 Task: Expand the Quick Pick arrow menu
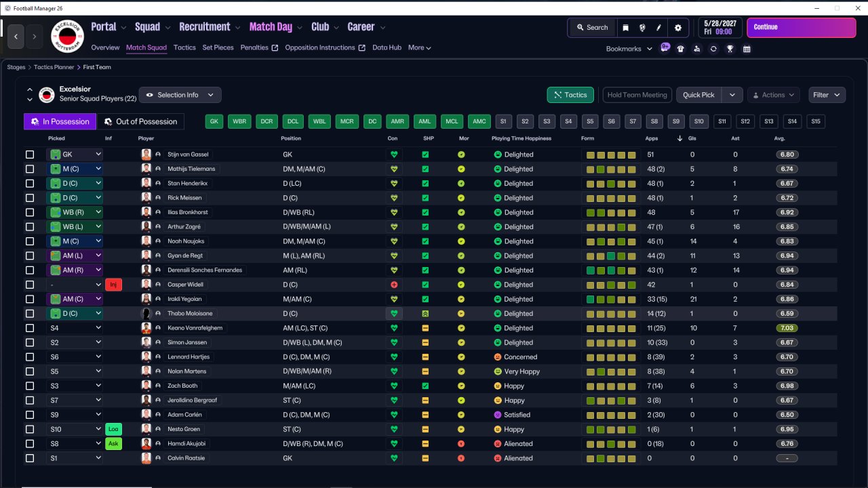[732, 95]
